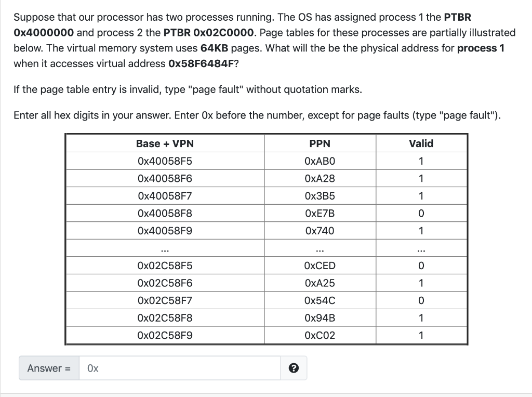Viewport: 532px width, 397px height.
Task: Select the ellipsis row in the table
Action: 164,248
